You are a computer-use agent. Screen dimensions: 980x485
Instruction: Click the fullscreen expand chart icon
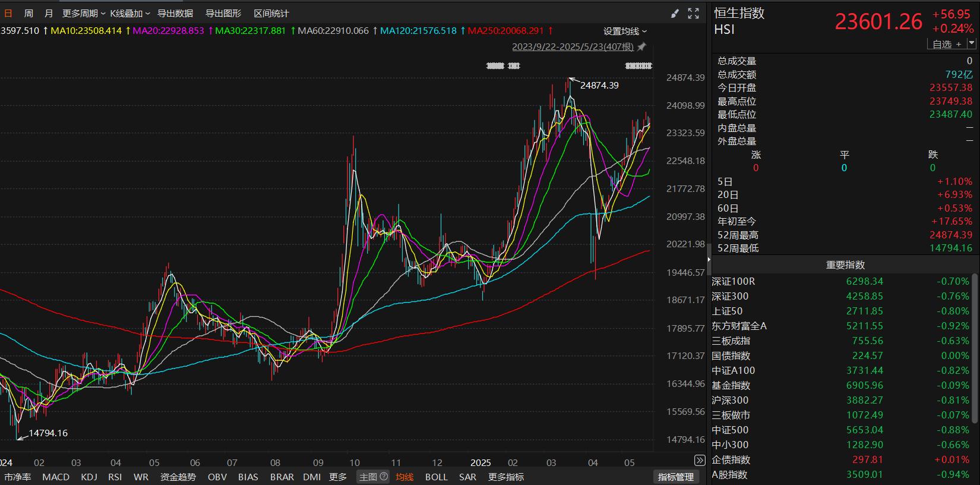tap(693, 13)
